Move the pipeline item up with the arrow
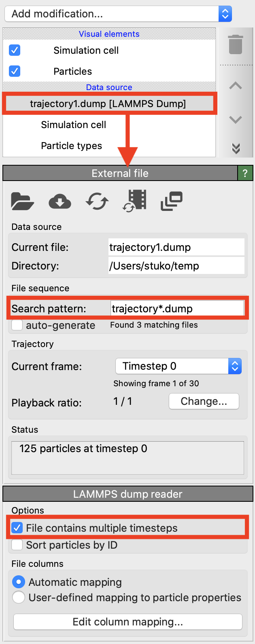Screen dimensions: 255x644 (x=236, y=86)
